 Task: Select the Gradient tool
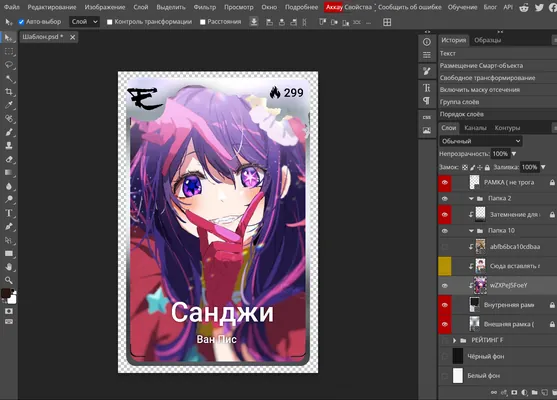pyautogui.click(x=9, y=173)
